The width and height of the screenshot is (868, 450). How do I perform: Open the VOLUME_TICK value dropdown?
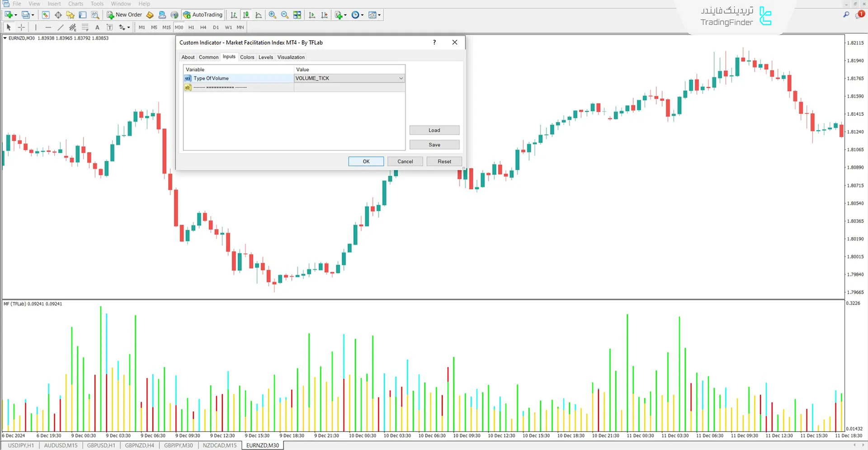[x=401, y=79]
